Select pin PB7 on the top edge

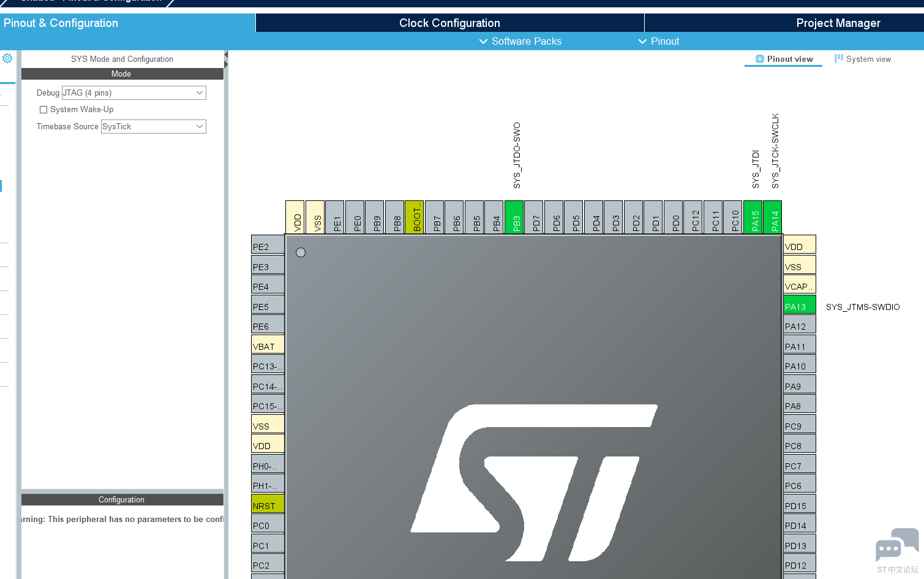(434, 217)
